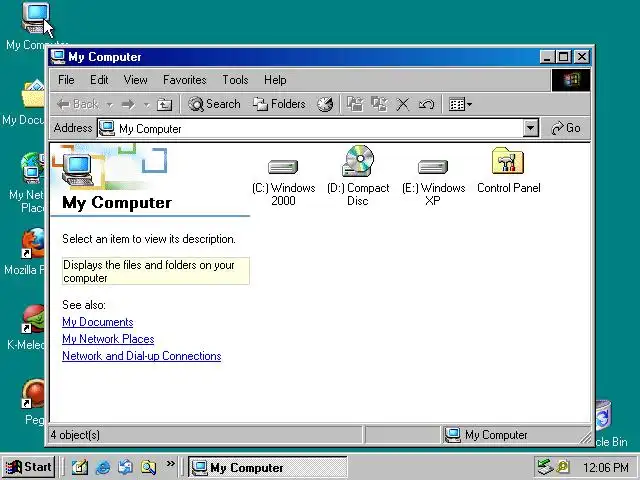Open the History toolbar icon

point(325,104)
